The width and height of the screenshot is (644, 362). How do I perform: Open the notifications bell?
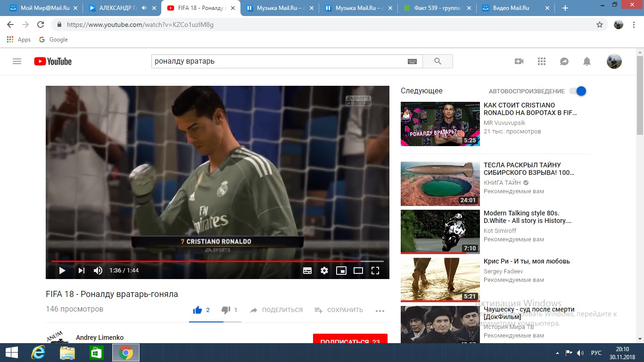coord(587,61)
